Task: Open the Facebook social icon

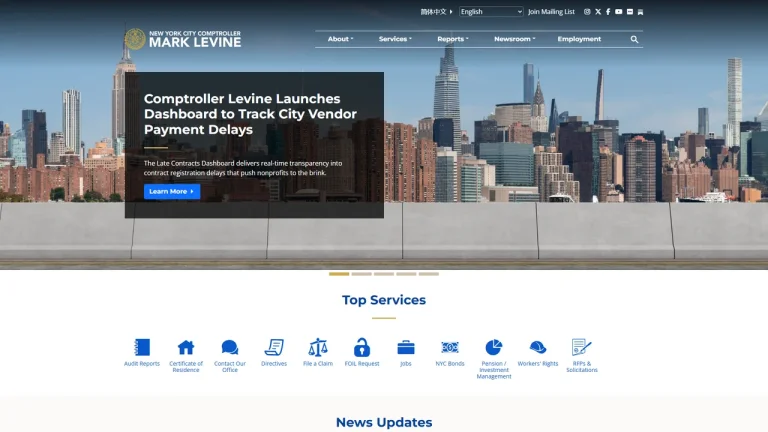Action: (x=608, y=12)
